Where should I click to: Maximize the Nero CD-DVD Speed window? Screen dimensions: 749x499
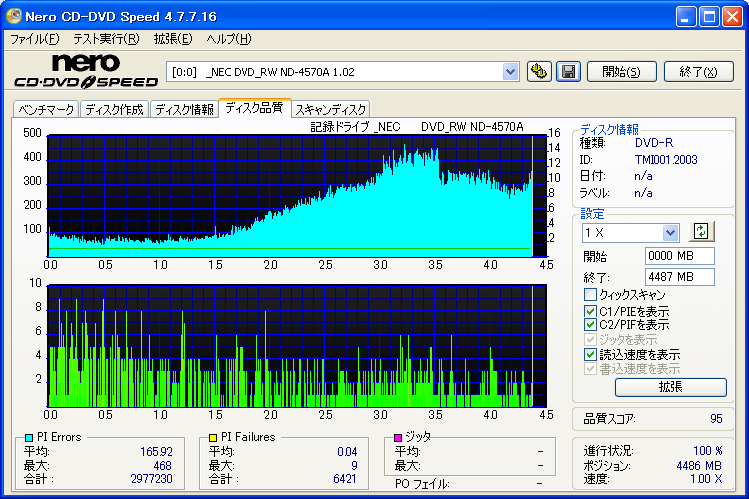tap(709, 17)
